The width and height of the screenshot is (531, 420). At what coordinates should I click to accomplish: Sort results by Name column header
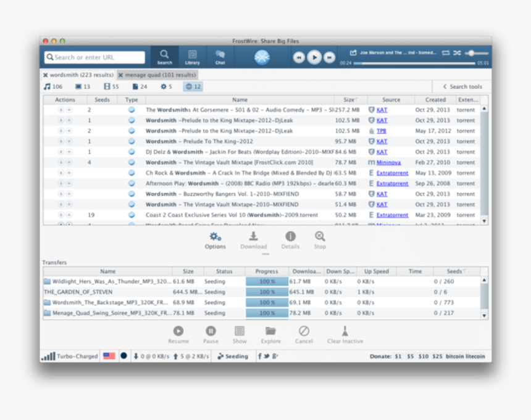click(240, 100)
